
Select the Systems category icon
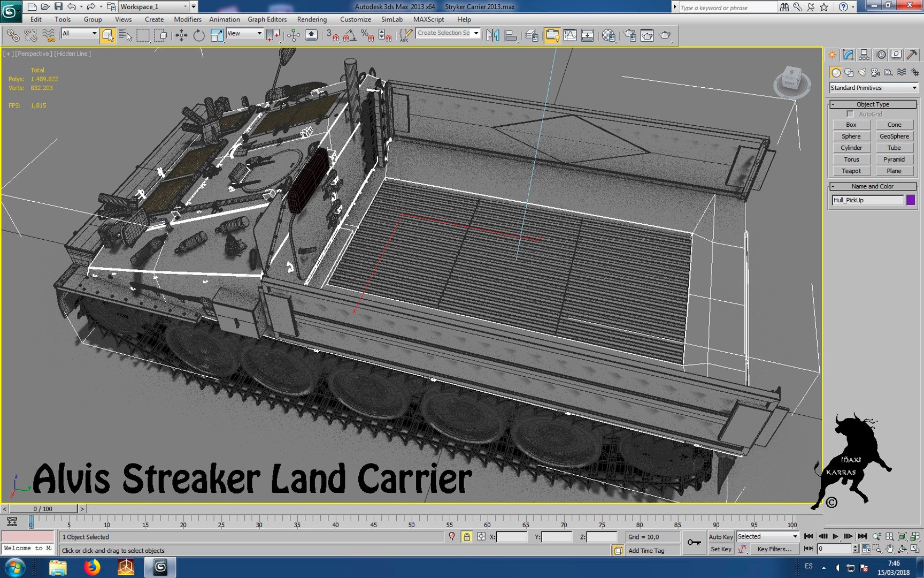[x=914, y=72]
